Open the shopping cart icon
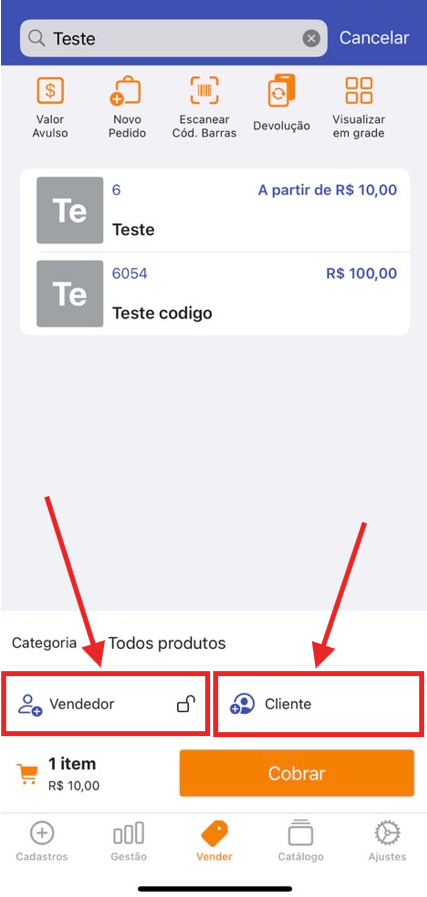The width and height of the screenshot is (427, 897). 27,774
